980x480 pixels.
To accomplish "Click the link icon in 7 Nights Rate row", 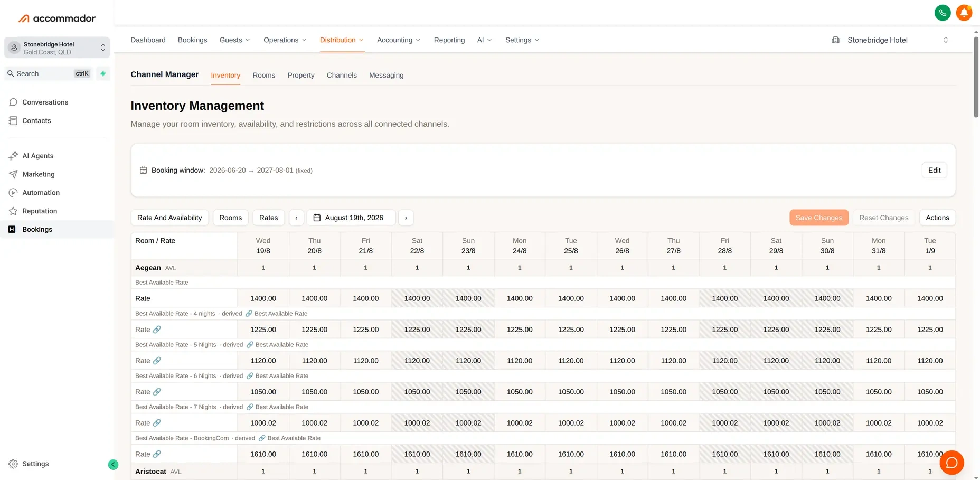I will pyautogui.click(x=157, y=423).
